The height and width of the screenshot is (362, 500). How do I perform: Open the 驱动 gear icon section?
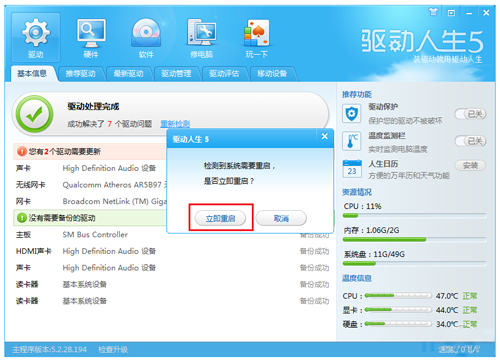click(x=36, y=37)
